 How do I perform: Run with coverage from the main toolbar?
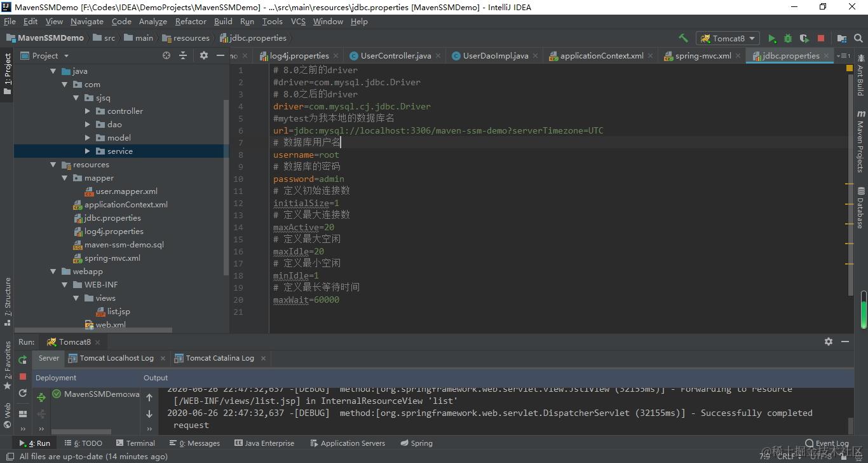(804, 38)
